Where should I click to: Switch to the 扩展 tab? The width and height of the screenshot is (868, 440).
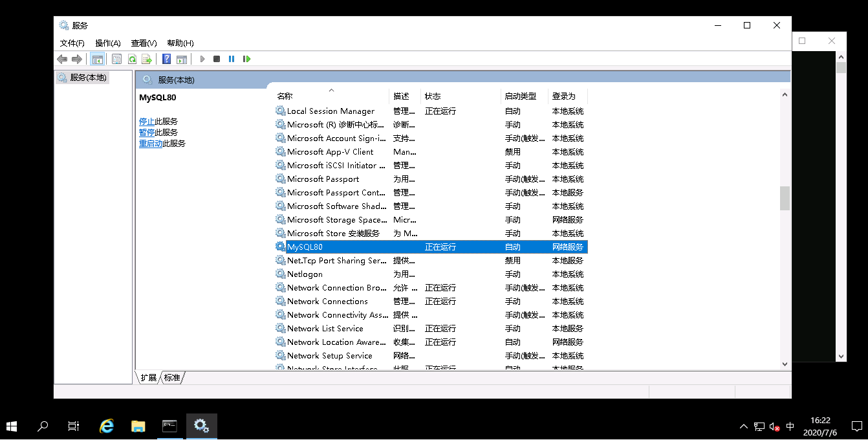tap(149, 377)
